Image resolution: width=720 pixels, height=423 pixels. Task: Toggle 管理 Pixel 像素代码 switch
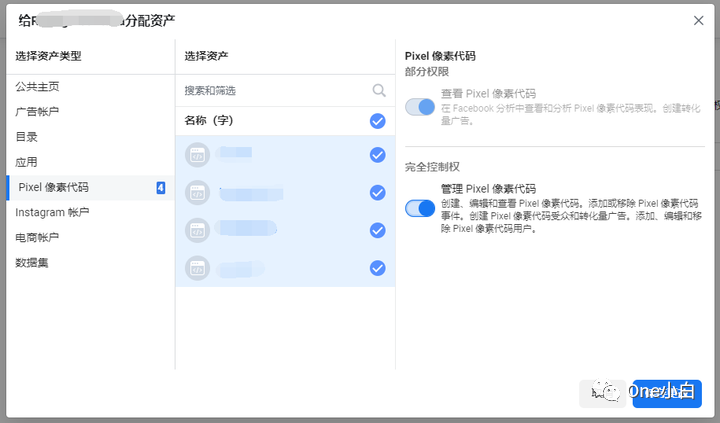[420, 209]
